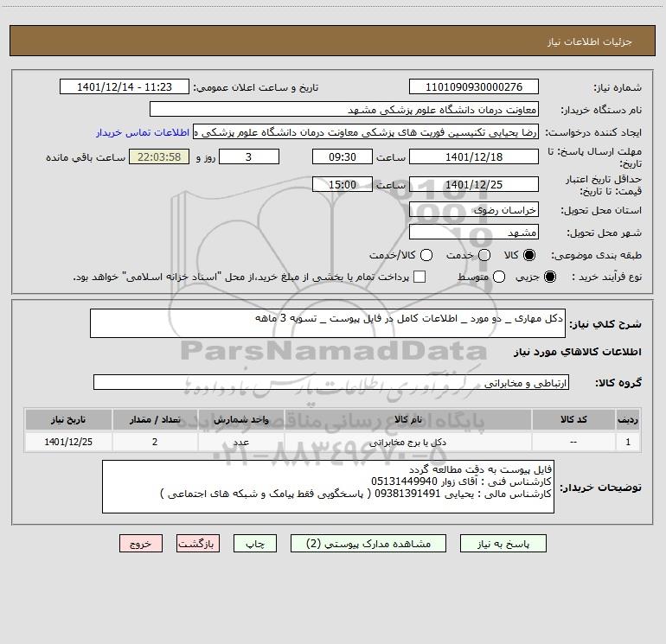
Task: Click the اطلاعات کالاهای مورد نیاز heading
Action: tap(577, 352)
